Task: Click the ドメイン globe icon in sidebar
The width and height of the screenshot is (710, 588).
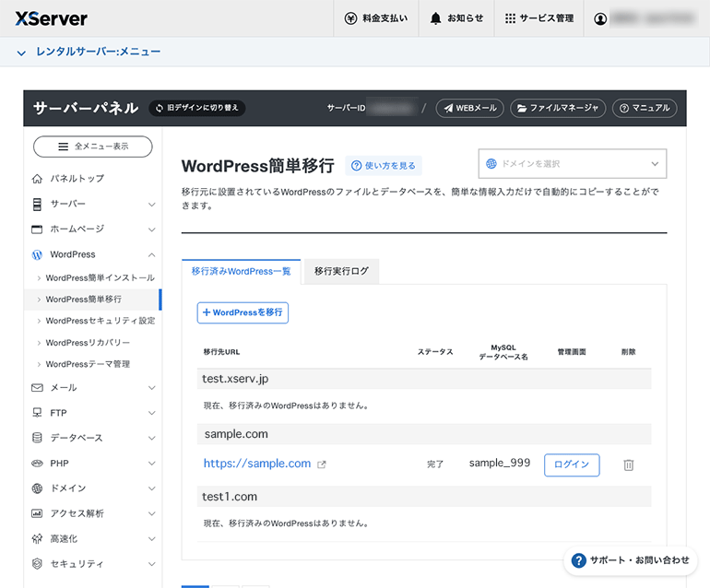Action: tap(37, 488)
